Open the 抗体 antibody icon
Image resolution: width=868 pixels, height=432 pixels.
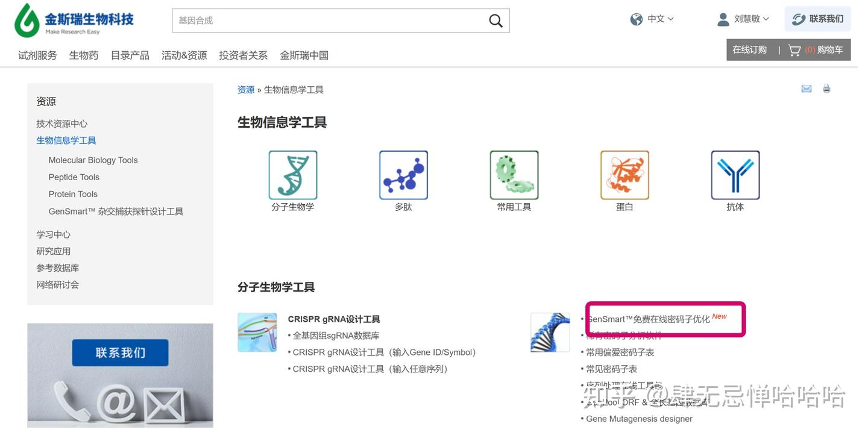tap(735, 175)
